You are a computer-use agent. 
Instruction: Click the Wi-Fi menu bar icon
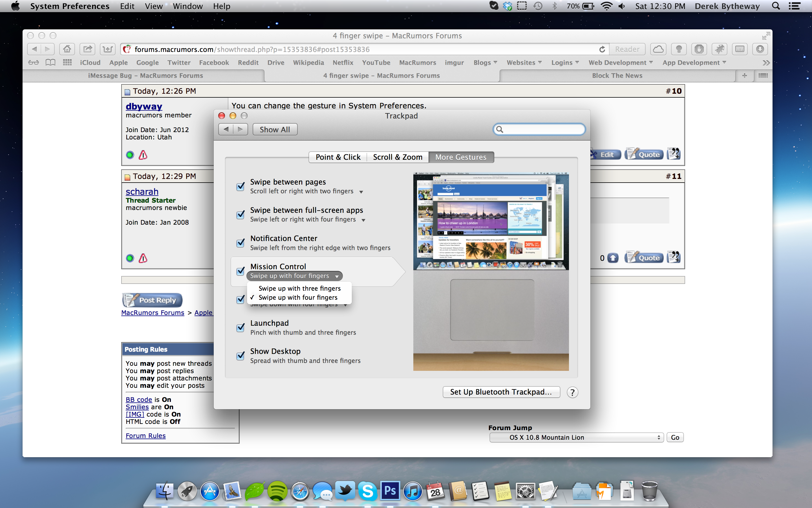(607, 6)
